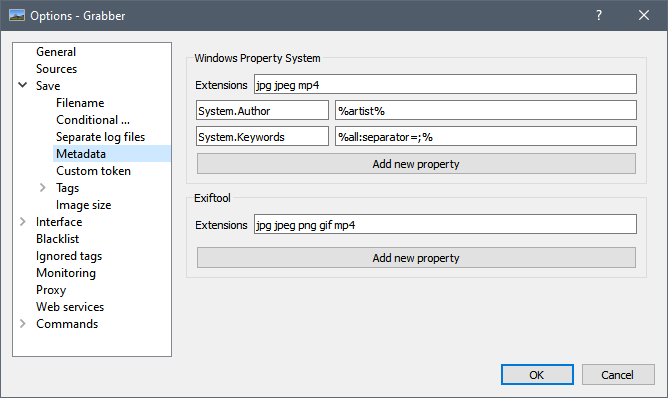Viewport: 668px width, 398px height.
Task: Click the help question mark button
Action: [599, 15]
